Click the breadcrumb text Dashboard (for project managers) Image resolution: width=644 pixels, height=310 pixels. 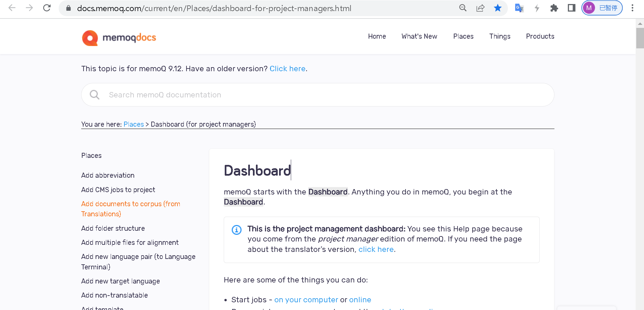point(203,124)
